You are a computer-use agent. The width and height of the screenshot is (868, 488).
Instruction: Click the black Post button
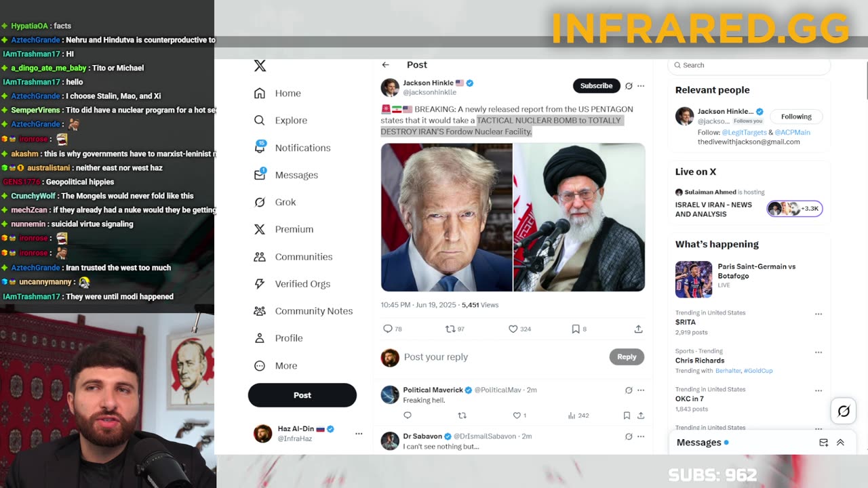pyautogui.click(x=302, y=395)
